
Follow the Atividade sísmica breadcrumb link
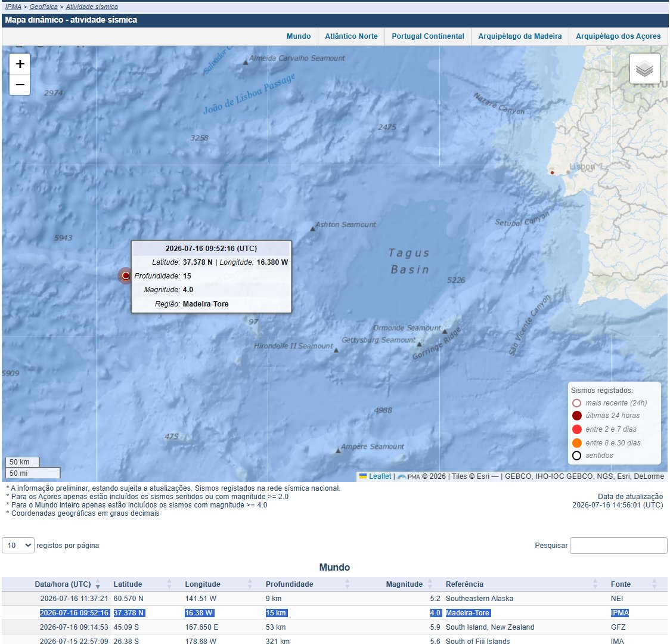click(x=92, y=7)
